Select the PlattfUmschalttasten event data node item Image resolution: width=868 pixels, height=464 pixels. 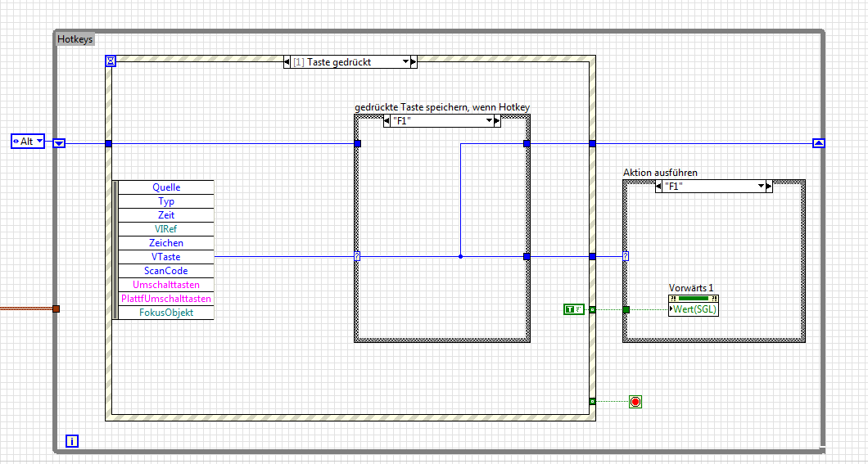coord(166,299)
